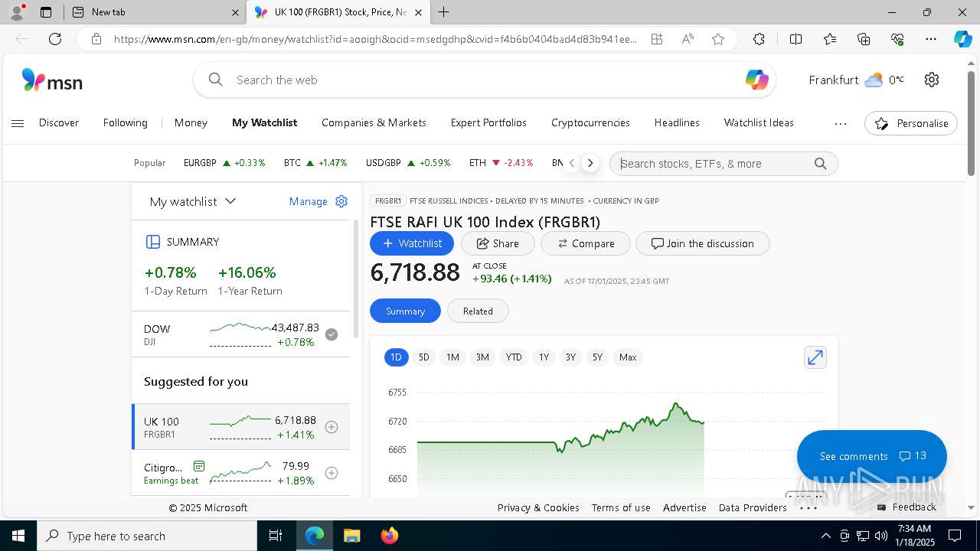This screenshot has width=980, height=551.
Task: Click the blue Watchlist add button
Action: point(412,243)
